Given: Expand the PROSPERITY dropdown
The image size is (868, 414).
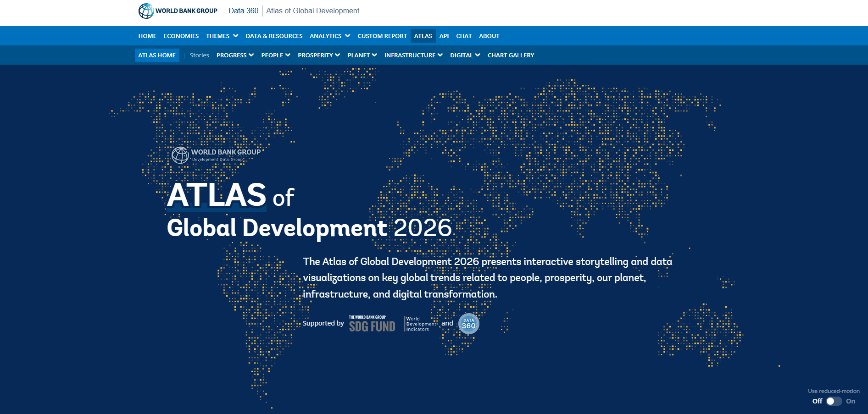Looking at the screenshot, I should click(319, 55).
